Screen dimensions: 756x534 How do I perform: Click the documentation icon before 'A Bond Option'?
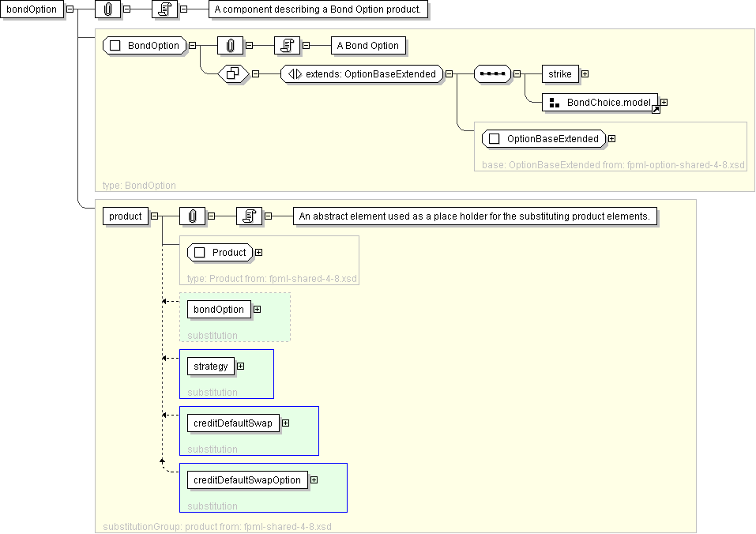click(x=288, y=46)
